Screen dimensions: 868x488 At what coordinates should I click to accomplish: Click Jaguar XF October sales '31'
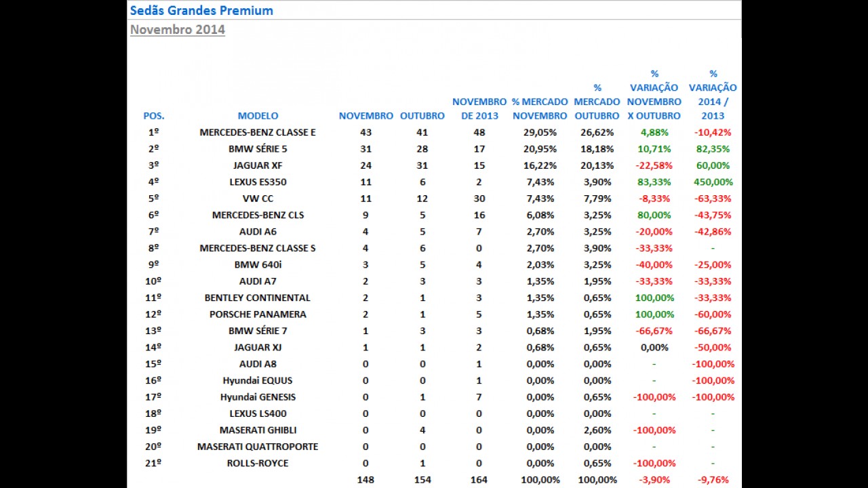coord(422,165)
